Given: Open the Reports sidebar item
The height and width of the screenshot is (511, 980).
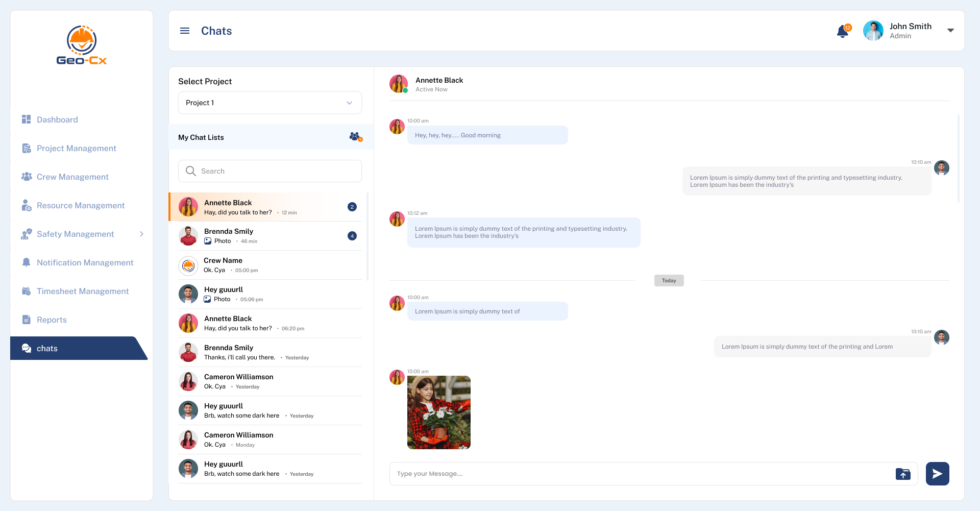Looking at the screenshot, I should click(x=52, y=320).
